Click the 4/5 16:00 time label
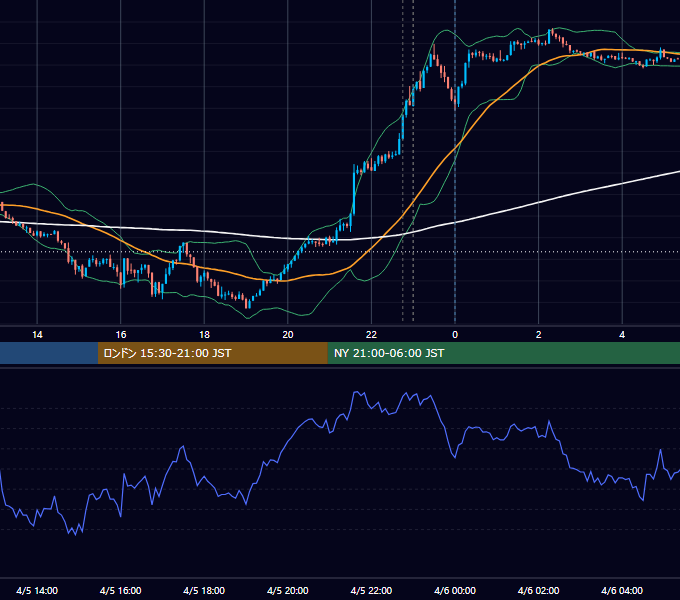 pos(121,590)
